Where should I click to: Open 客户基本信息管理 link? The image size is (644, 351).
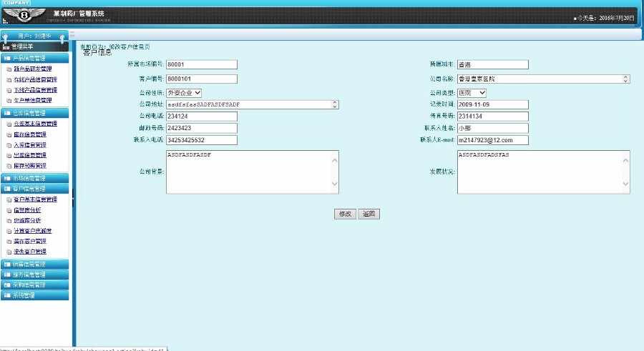click(35, 199)
